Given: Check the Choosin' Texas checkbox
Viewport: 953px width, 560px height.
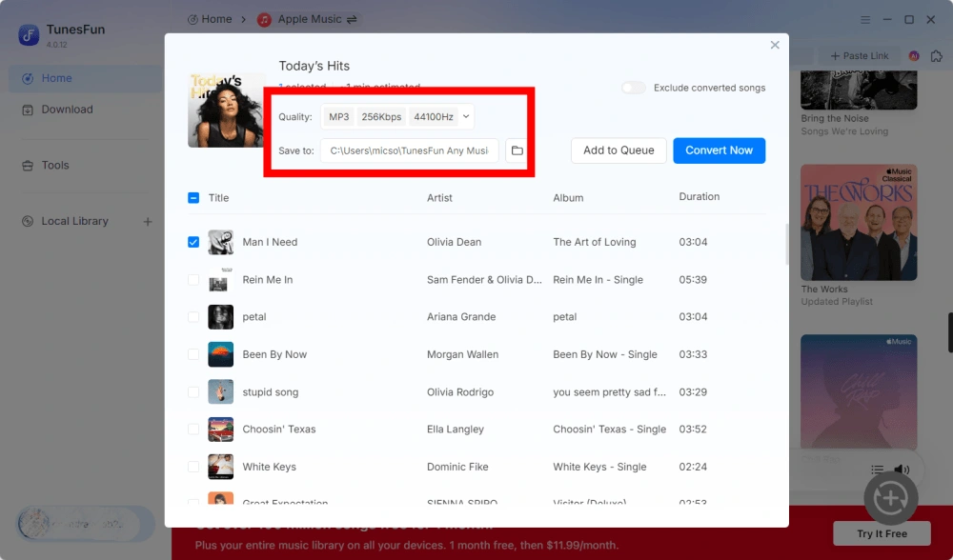Looking at the screenshot, I should click(193, 430).
